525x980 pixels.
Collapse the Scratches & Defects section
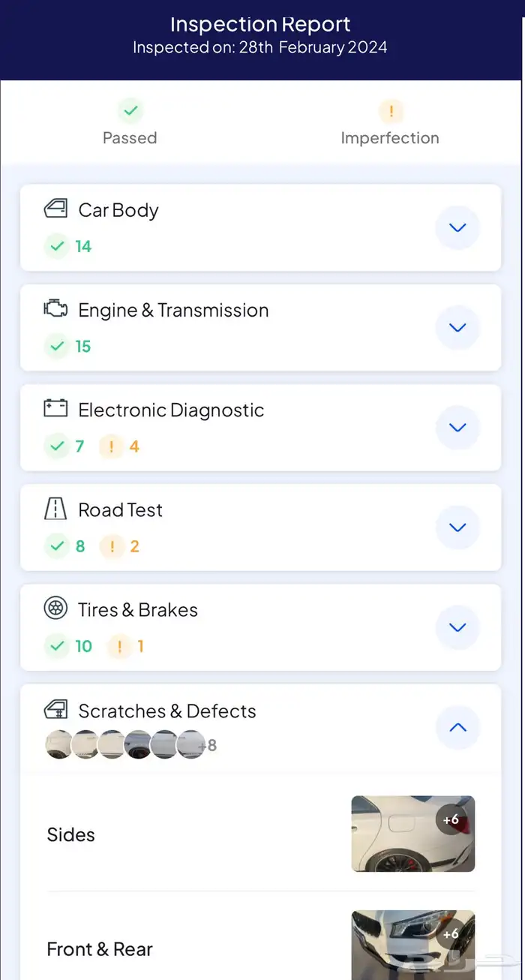point(457,727)
